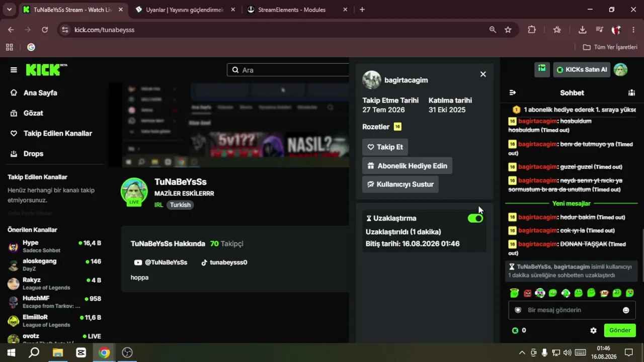
Task: Open a new browser tab
Action: [x=362, y=10]
